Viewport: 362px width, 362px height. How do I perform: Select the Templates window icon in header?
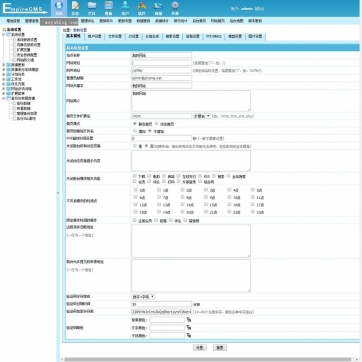coord(108,8)
